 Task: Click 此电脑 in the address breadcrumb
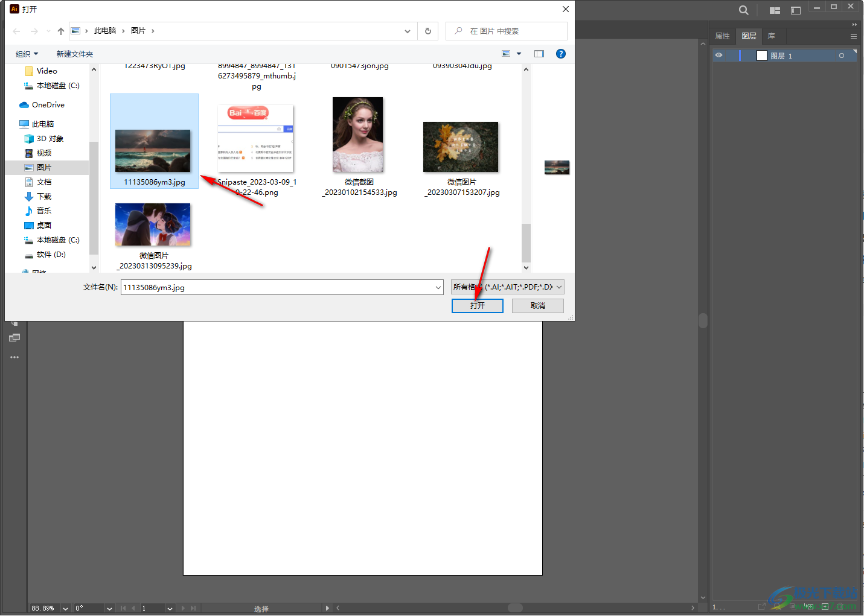tap(105, 31)
